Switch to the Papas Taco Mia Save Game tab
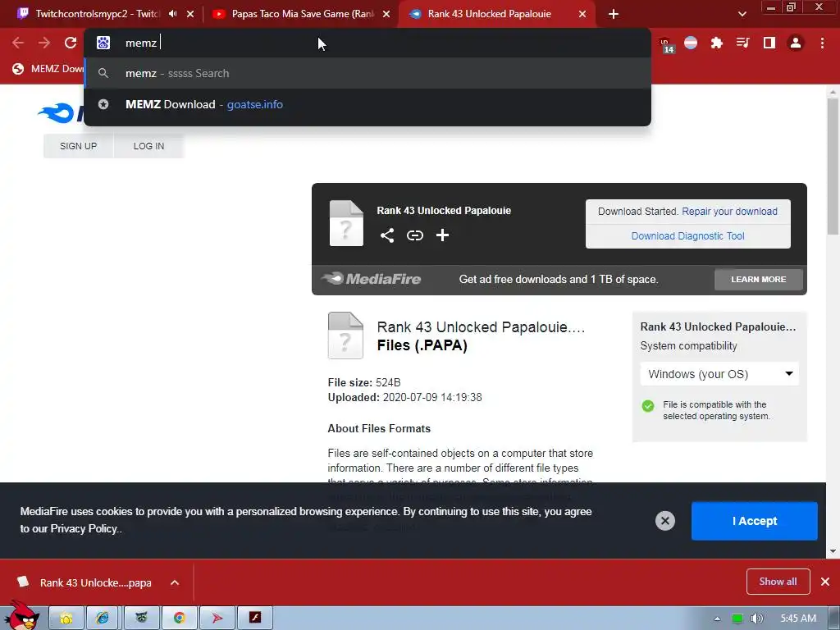The image size is (840, 630). pos(301,14)
